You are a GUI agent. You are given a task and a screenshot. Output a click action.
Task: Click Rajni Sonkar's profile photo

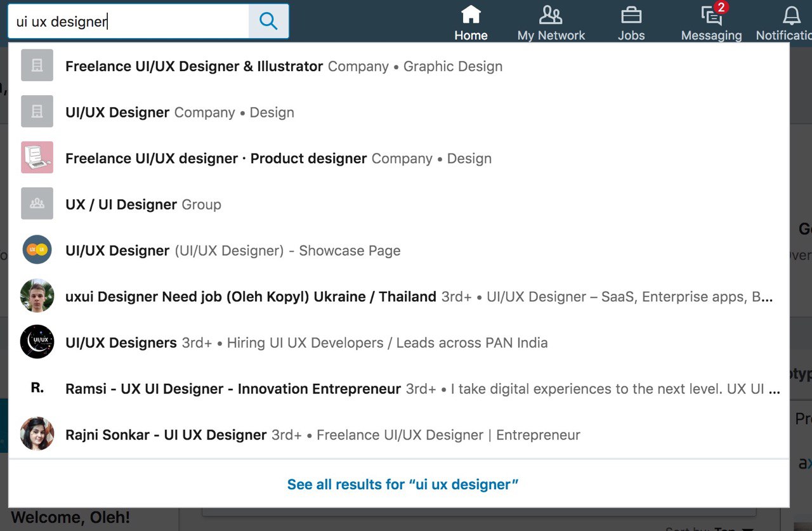(37, 434)
